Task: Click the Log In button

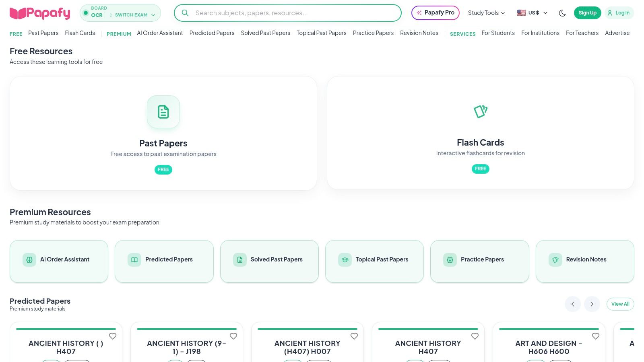Action: click(x=619, y=13)
